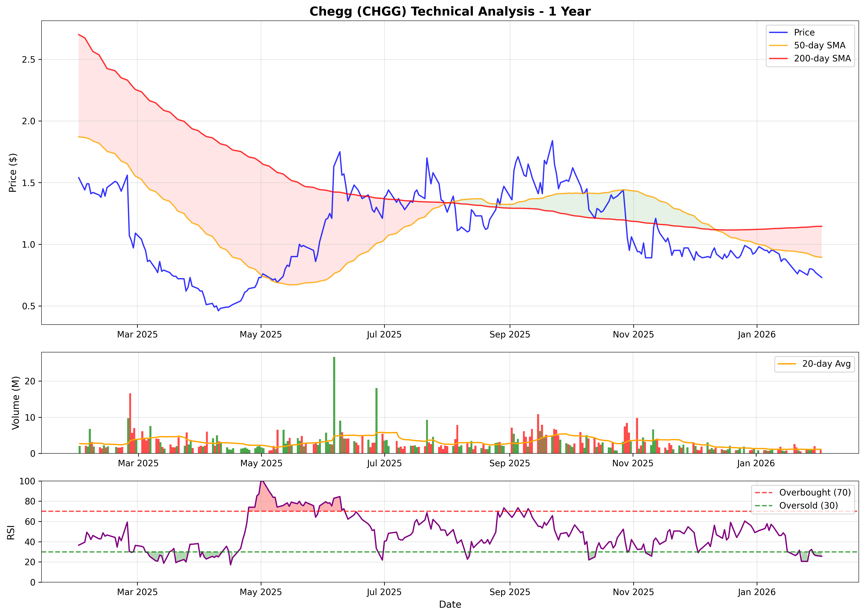
Task: Click the "Overbought (70)" legend label
Action: coord(815,492)
